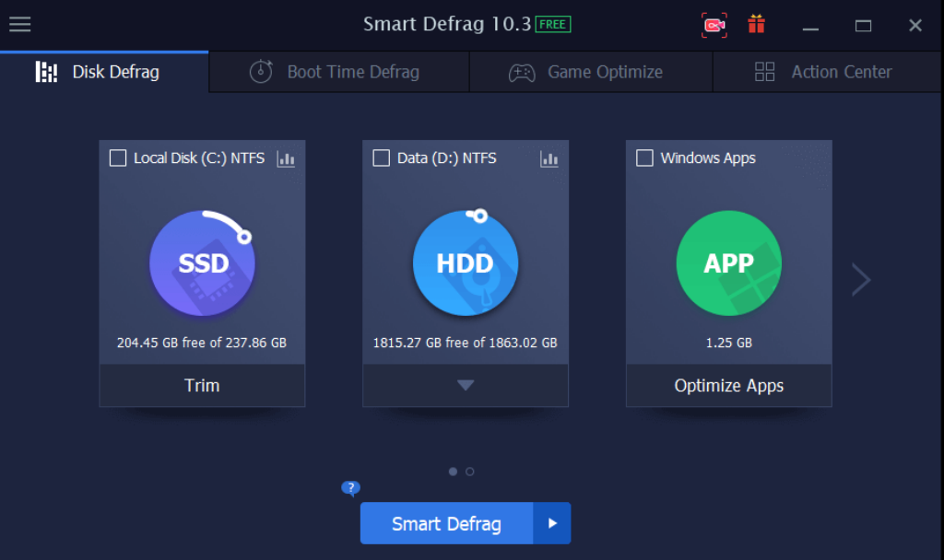Close the Smart Defrag window

(915, 25)
